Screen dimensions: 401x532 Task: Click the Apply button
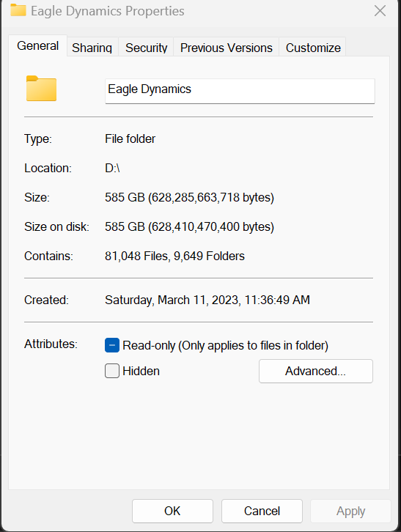click(350, 511)
